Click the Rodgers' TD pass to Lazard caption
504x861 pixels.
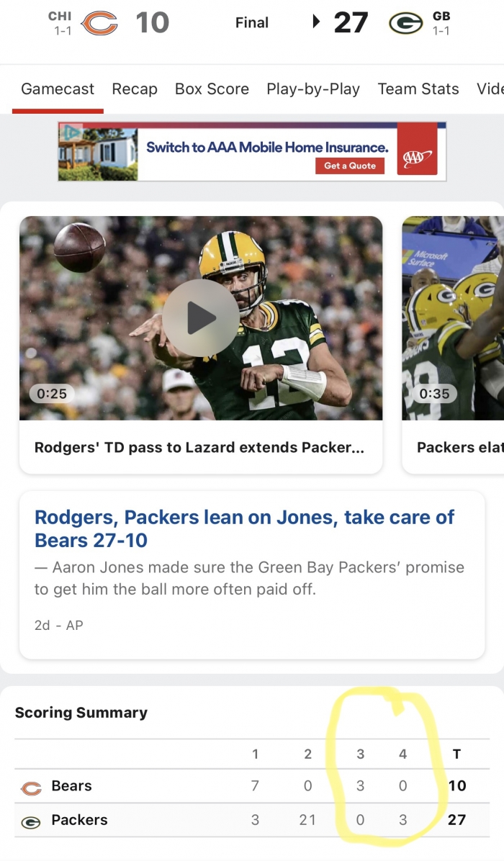199,447
